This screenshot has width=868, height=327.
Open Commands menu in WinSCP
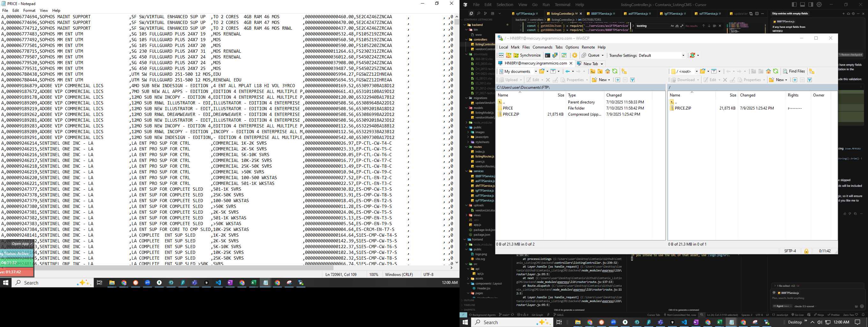542,47
